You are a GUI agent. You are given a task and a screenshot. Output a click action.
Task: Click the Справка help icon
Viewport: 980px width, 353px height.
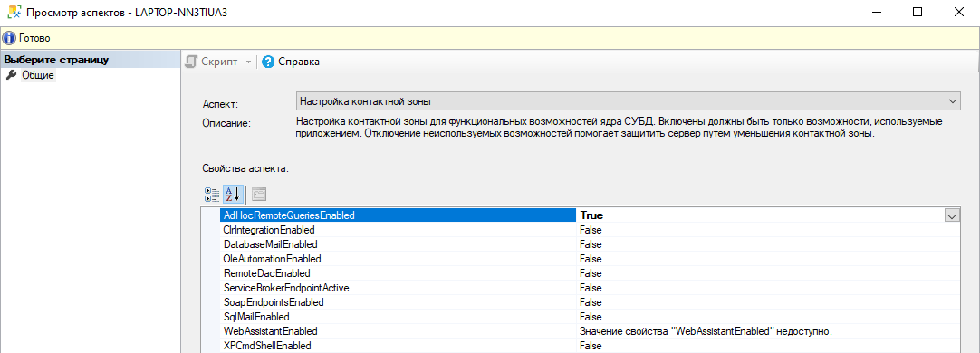coord(268,62)
